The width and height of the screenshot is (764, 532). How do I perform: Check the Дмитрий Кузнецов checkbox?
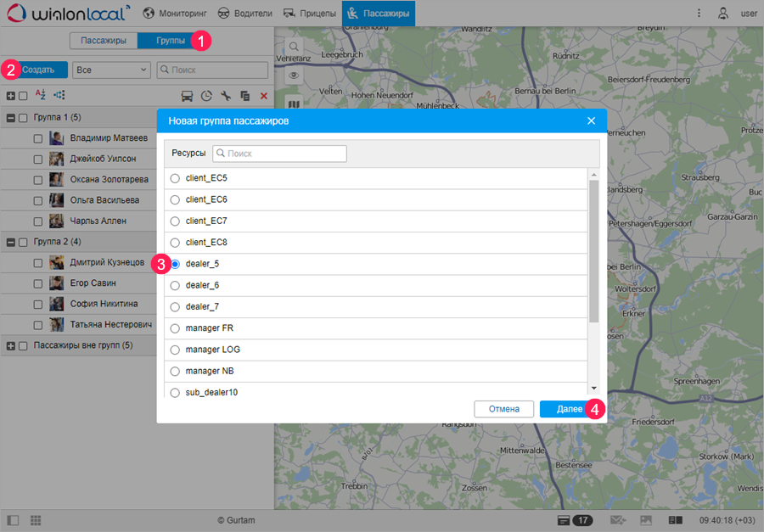point(38,263)
